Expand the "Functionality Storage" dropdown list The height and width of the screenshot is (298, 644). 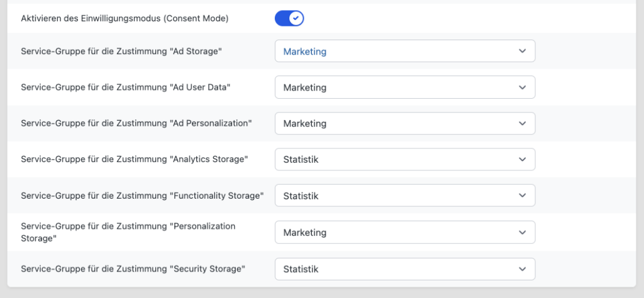click(x=405, y=196)
